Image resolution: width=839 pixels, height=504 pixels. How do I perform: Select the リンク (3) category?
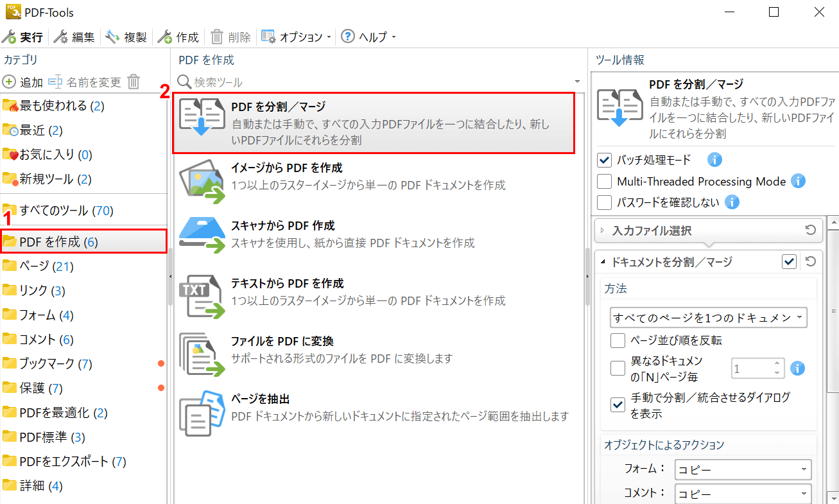tap(83, 291)
